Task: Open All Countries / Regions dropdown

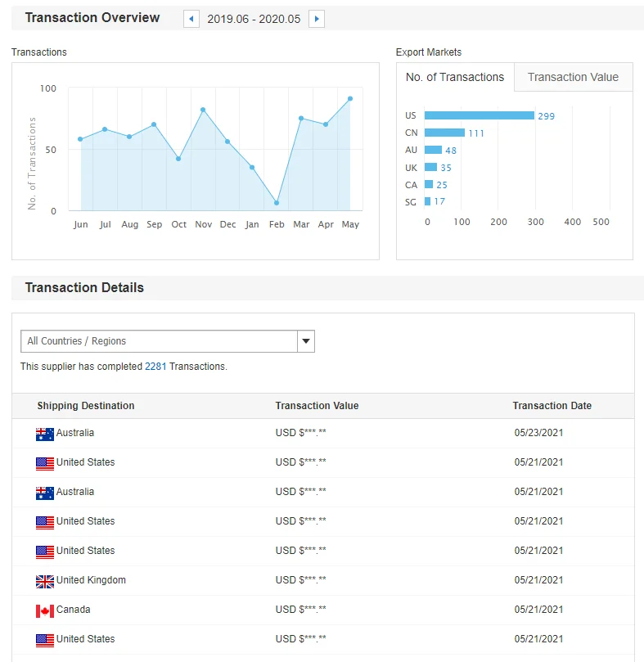Action: 158,341
